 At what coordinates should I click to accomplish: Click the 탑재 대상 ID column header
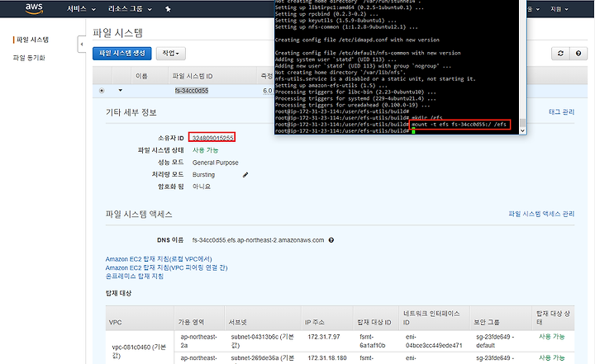click(374, 322)
